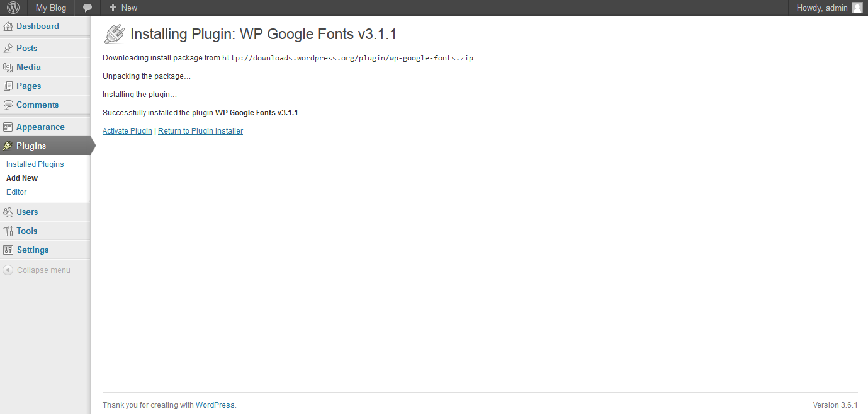Open the comments bubble icon in toolbar
Viewport: 868px width, 414px height.
[87, 8]
